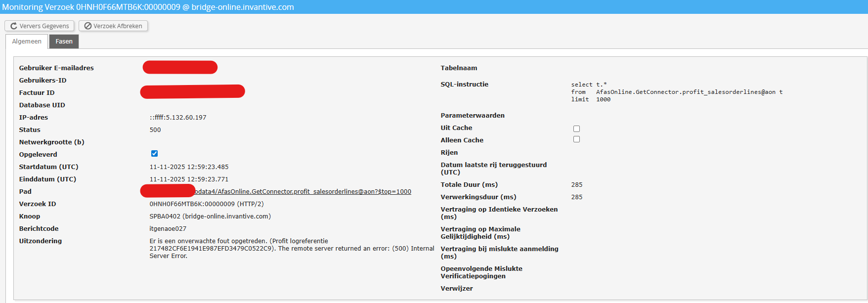This screenshot has width=868, height=303.
Task: Open the odata4 profit_salesorderlines Pad link
Action: [303, 192]
